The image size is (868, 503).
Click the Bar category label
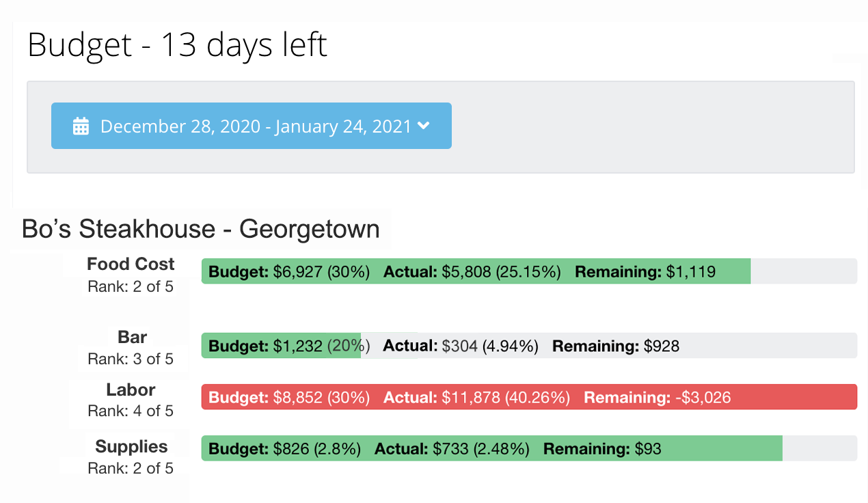pos(132,337)
